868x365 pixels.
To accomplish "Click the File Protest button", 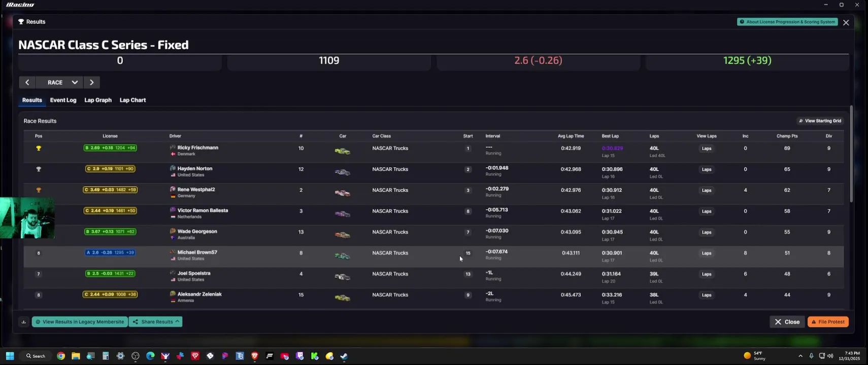I will [x=828, y=322].
